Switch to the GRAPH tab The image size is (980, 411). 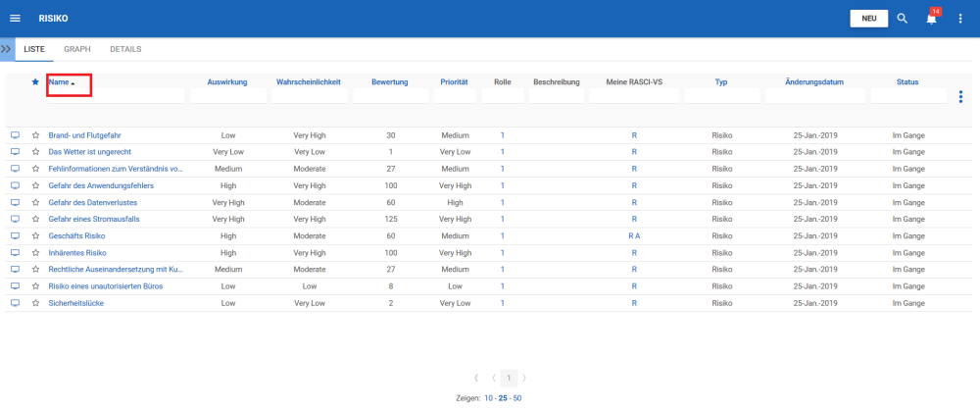coord(77,49)
